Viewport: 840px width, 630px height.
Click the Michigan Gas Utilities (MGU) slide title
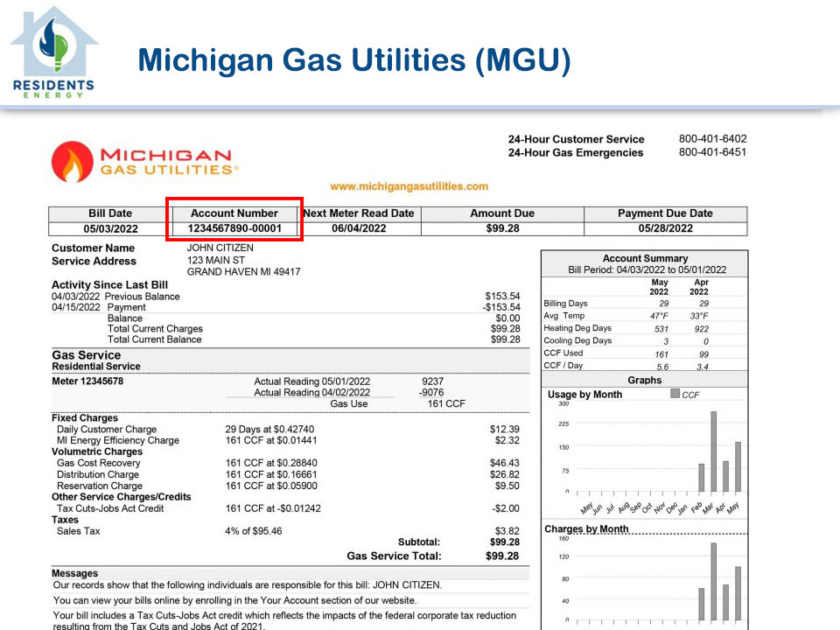(354, 60)
